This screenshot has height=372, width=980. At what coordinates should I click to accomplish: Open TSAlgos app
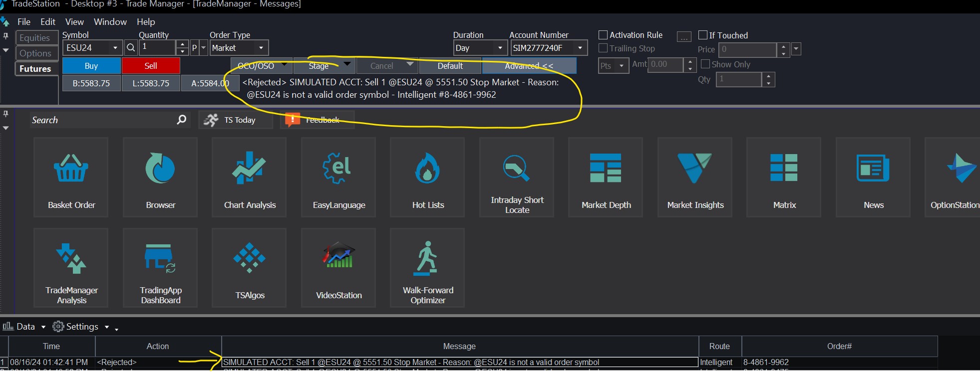coord(249,268)
